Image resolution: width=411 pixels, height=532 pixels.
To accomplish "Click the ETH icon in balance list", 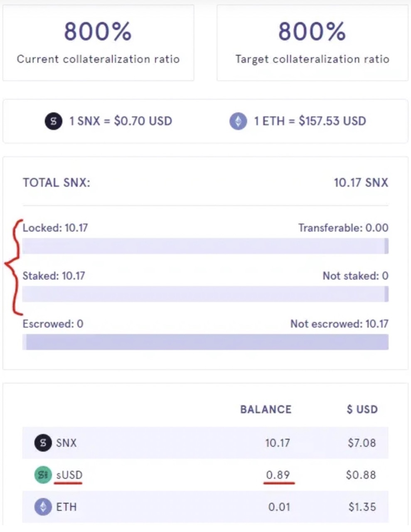I will click(x=42, y=507).
